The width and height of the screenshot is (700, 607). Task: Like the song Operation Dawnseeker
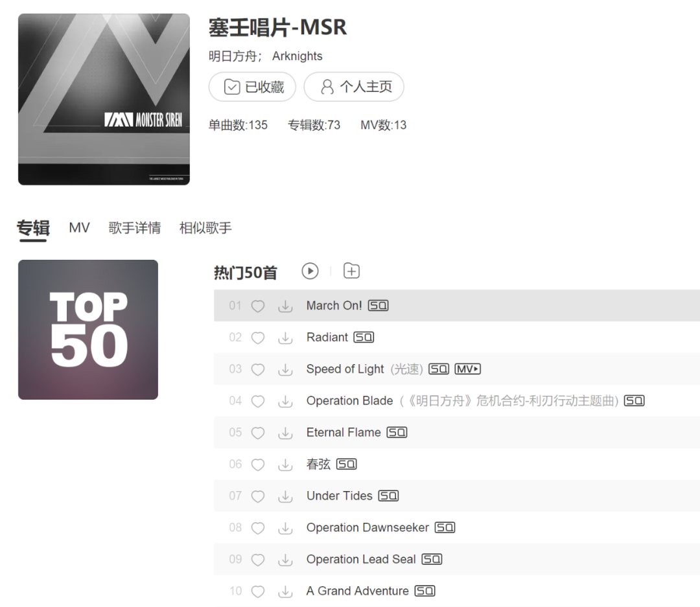coord(257,527)
